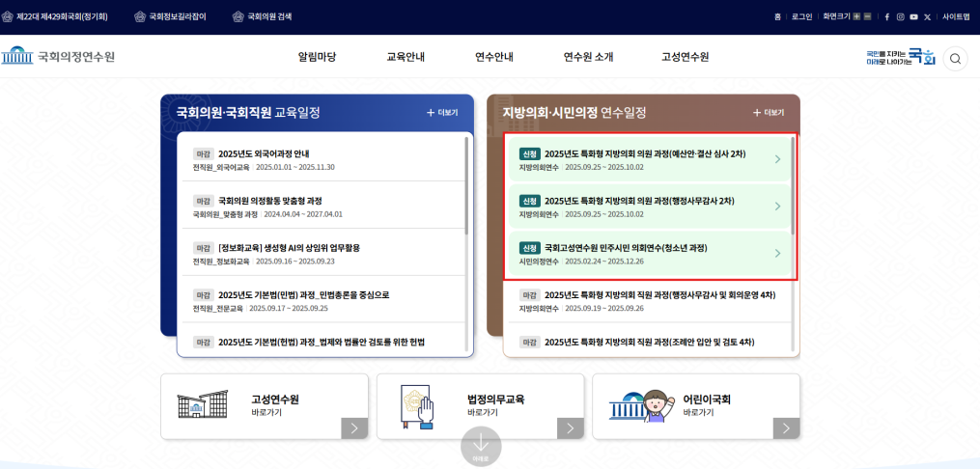Click the magnifier search icon
Screen dimensions: 980x469
click(955, 58)
